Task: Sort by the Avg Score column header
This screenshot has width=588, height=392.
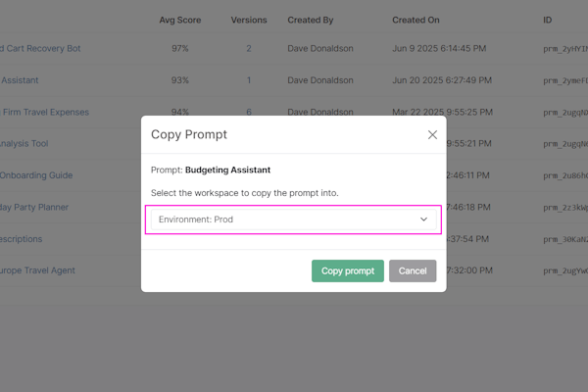Action: tap(180, 21)
